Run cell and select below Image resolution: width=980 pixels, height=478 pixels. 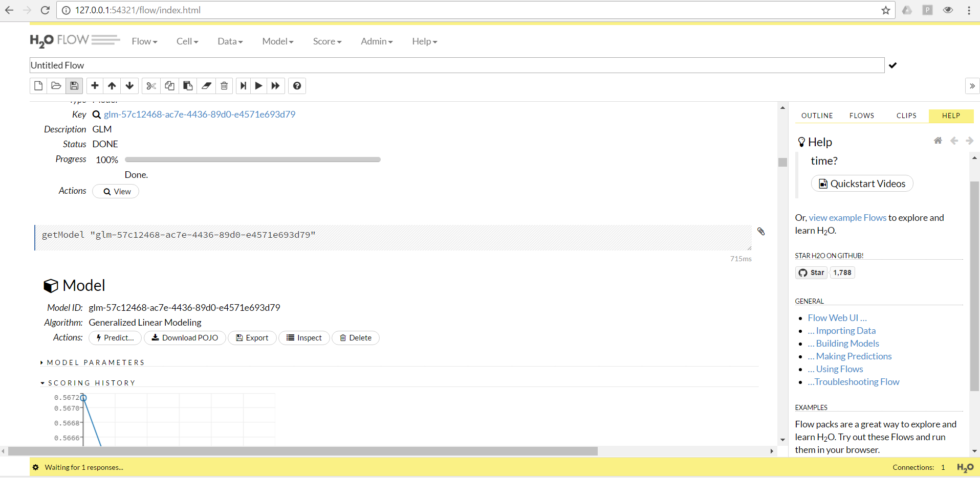click(244, 86)
